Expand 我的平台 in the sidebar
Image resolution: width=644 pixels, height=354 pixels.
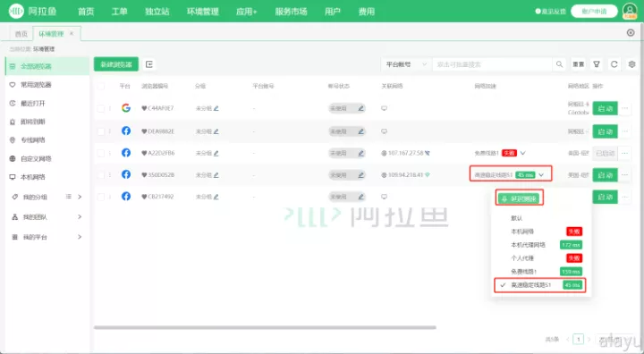[80, 237]
